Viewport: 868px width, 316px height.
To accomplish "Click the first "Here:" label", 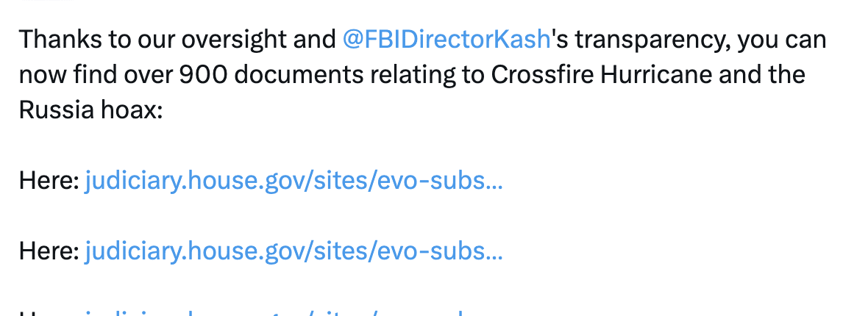I will click(x=49, y=180).
